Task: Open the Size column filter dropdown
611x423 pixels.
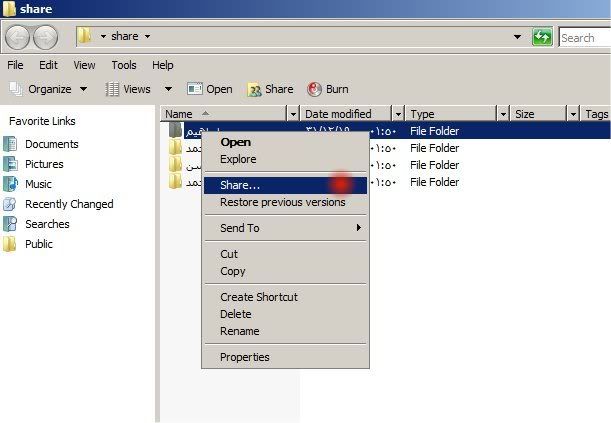Action: 573,114
